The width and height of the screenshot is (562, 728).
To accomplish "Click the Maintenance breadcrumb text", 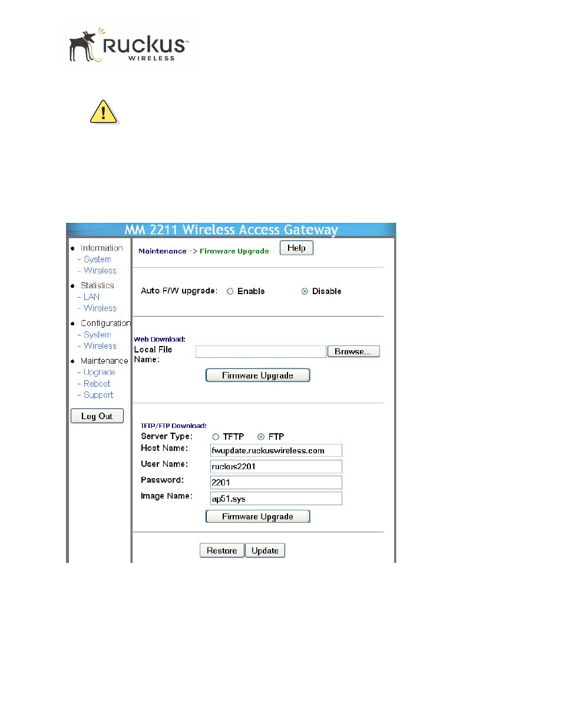I will [x=162, y=251].
